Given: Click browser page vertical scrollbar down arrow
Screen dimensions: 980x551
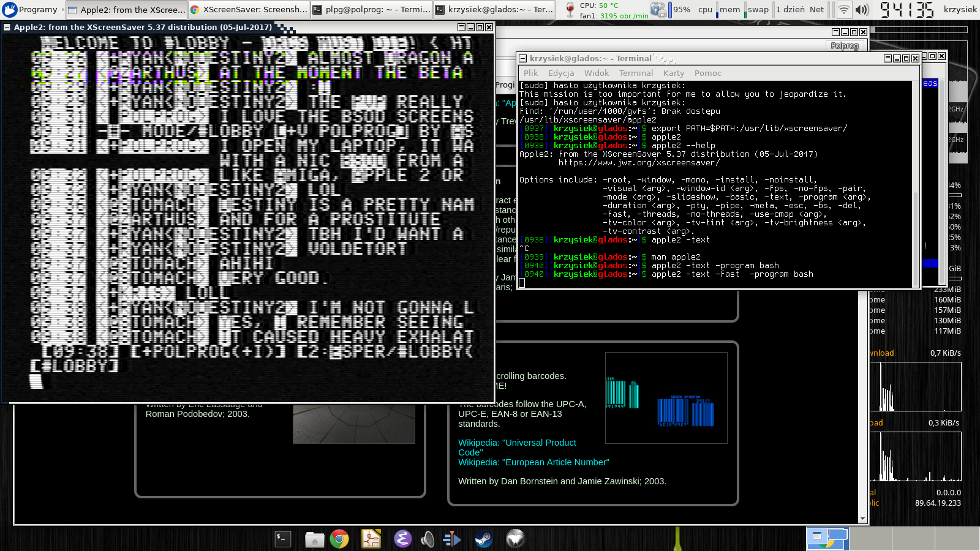Looking at the screenshot, I should (863, 519).
